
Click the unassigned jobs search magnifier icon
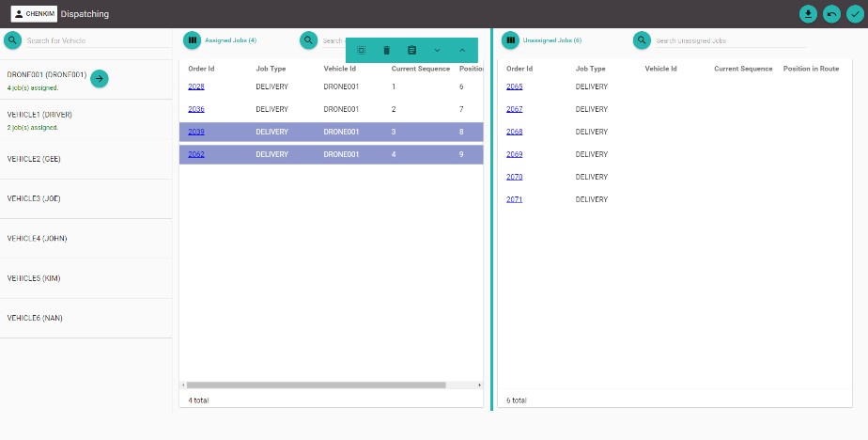point(642,39)
